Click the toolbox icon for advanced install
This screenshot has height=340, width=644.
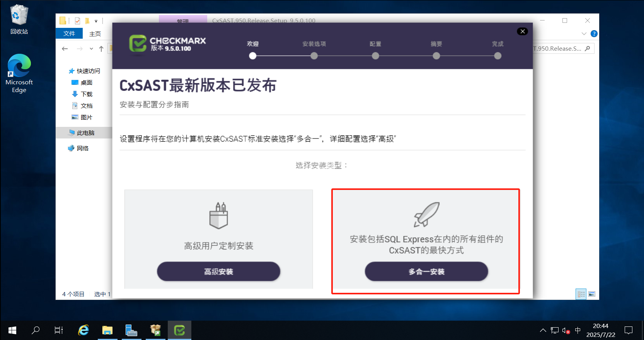point(218,215)
